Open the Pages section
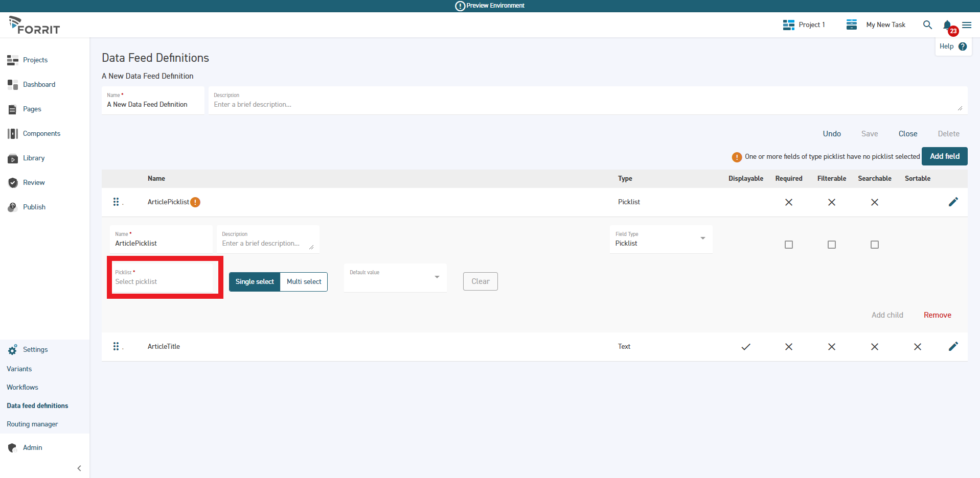 coord(32,109)
